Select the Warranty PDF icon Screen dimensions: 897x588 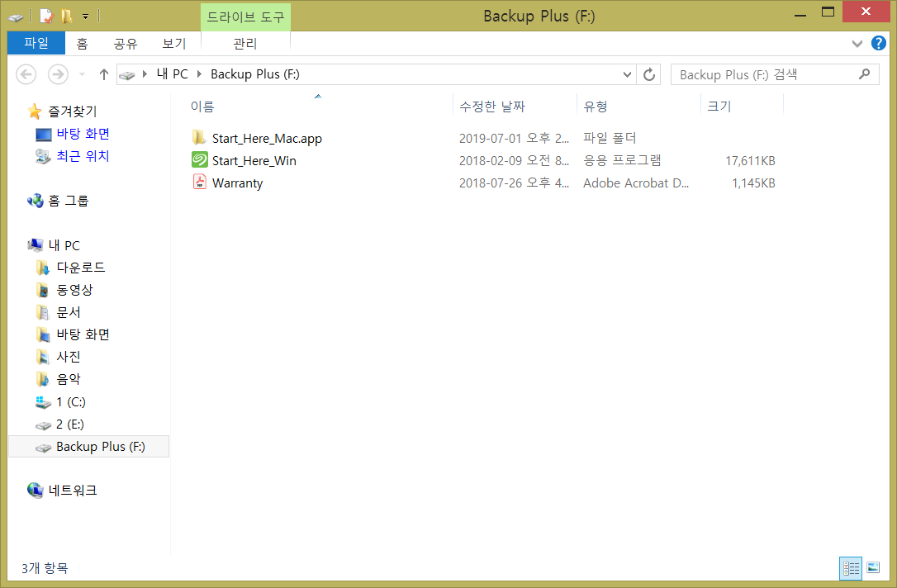pos(200,182)
